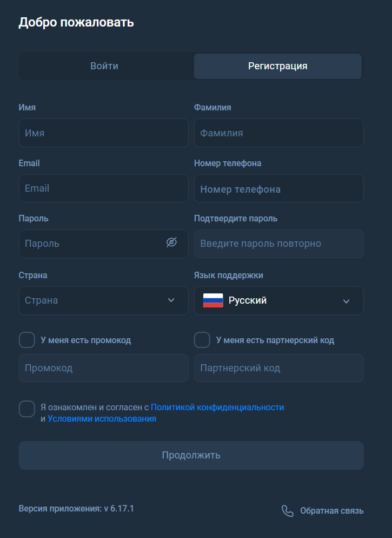The image size is (392, 538).
Task: Click the Обратная связь link
Action: click(331, 511)
